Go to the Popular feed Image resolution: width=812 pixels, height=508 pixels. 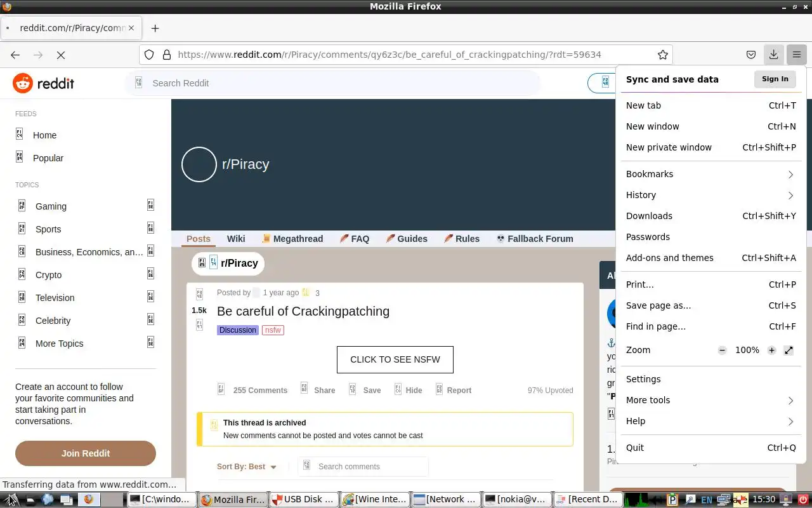(x=48, y=158)
